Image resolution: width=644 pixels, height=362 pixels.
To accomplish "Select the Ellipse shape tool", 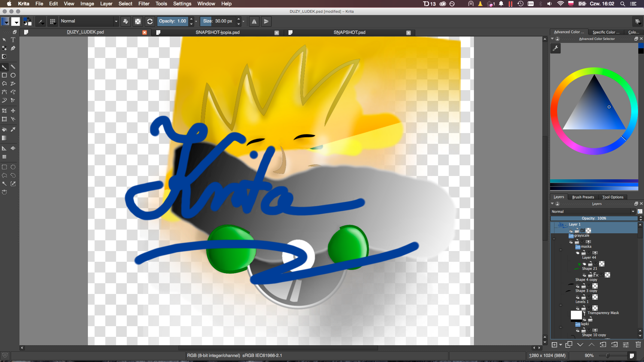I will click(13, 75).
